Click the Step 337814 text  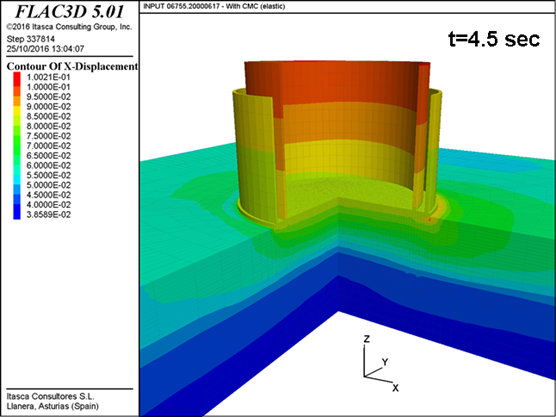coord(31,39)
